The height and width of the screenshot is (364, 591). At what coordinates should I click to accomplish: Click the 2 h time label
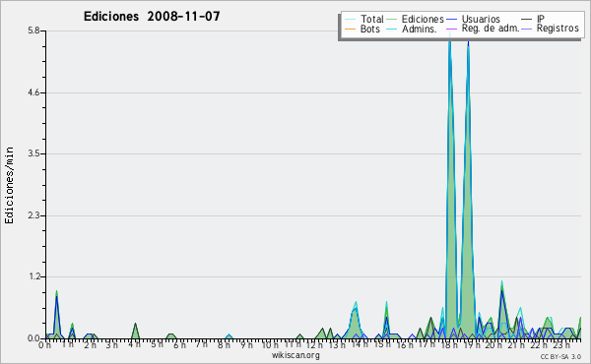[90, 345]
